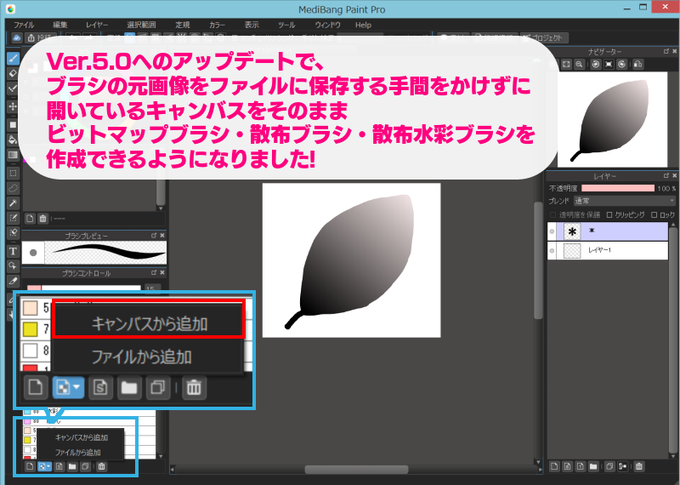The width and height of the screenshot is (680, 485).
Task: Open the ファイル menu
Action: click(x=24, y=25)
